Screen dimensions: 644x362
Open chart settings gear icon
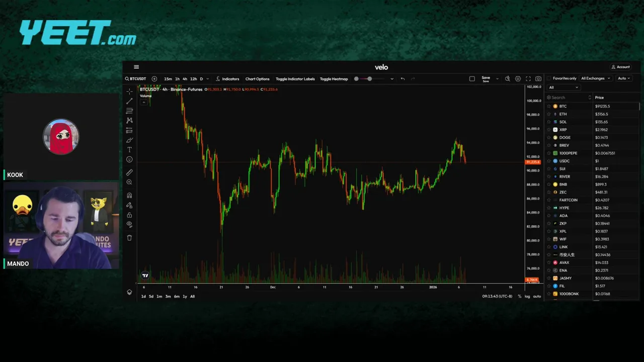point(518,79)
